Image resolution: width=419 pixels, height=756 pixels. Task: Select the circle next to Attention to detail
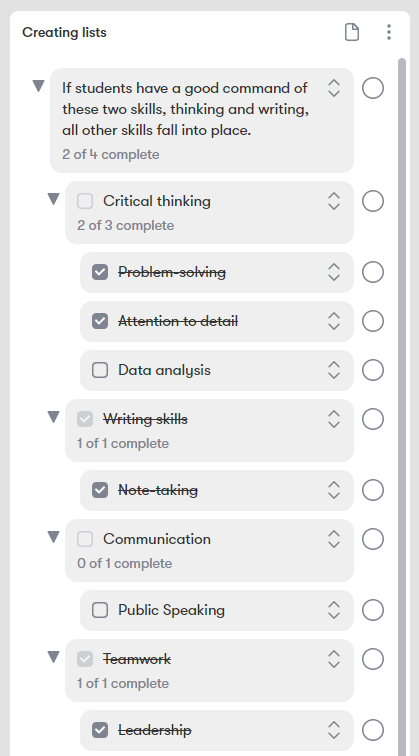[x=373, y=321]
